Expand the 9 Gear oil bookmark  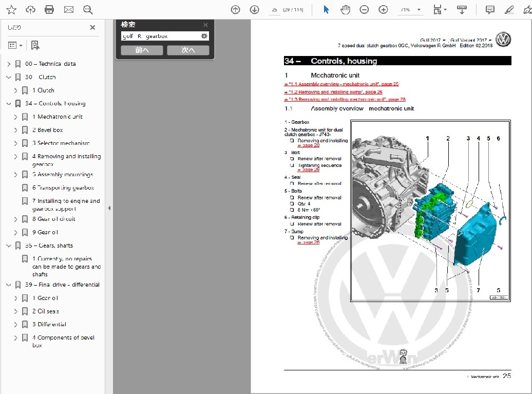pyautogui.click(x=15, y=233)
